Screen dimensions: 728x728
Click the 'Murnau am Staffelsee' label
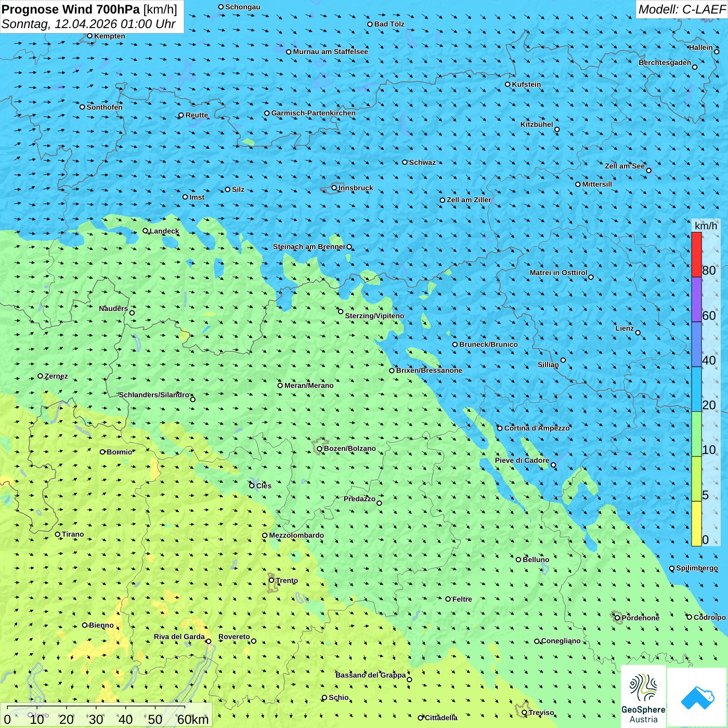coord(330,51)
